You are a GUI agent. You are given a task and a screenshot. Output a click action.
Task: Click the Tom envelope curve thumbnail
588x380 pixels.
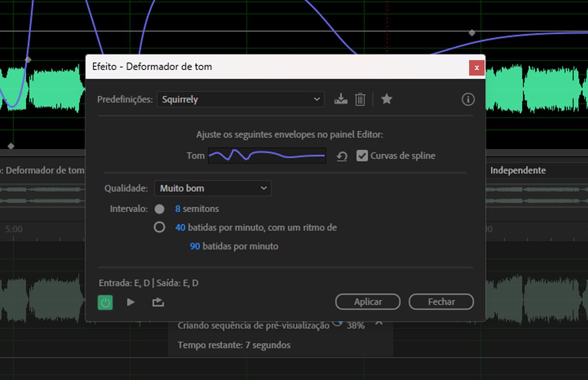point(267,156)
